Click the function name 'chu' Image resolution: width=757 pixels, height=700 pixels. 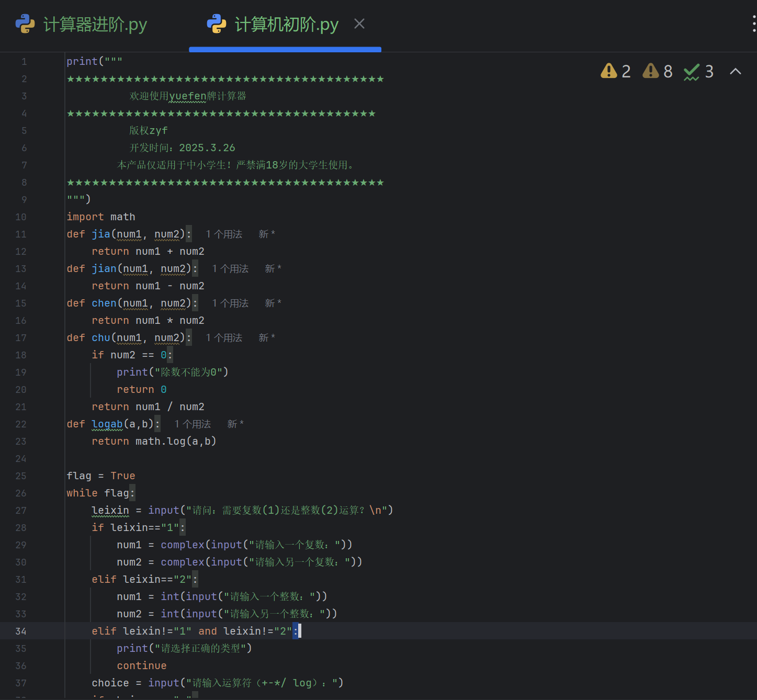click(101, 337)
